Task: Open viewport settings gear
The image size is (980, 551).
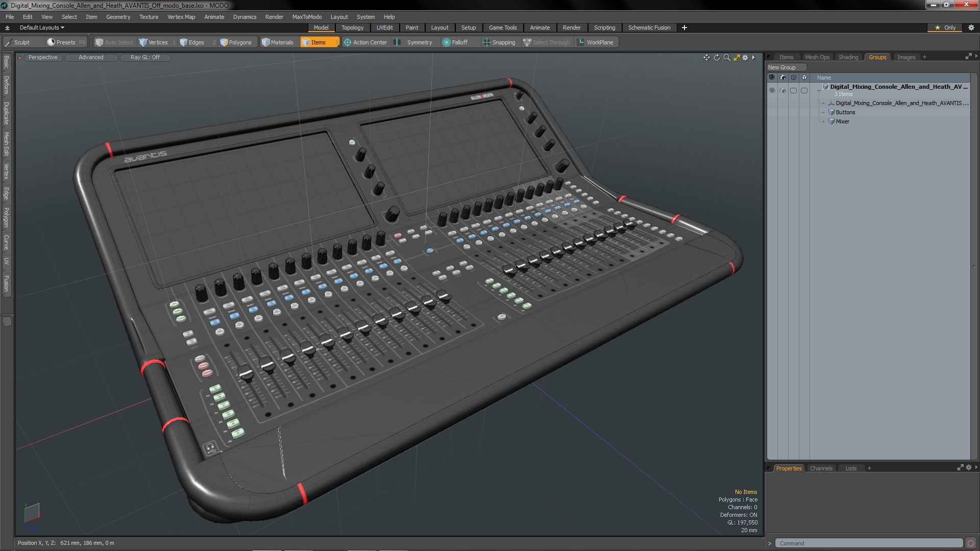Action: (x=745, y=58)
